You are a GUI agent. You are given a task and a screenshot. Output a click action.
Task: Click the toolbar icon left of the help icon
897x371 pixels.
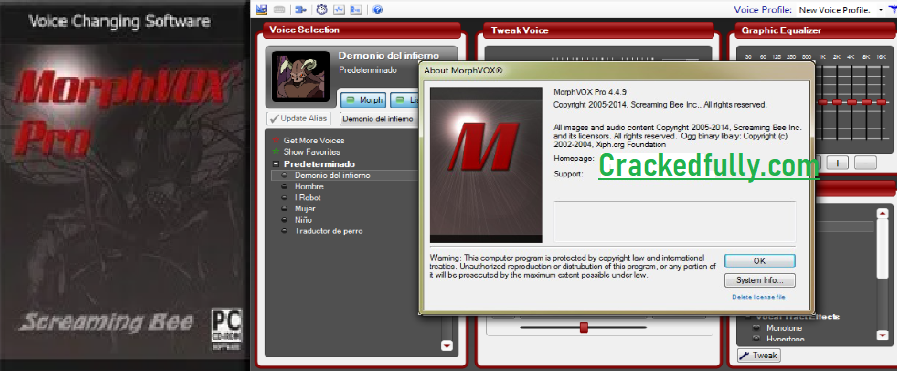click(356, 9)
